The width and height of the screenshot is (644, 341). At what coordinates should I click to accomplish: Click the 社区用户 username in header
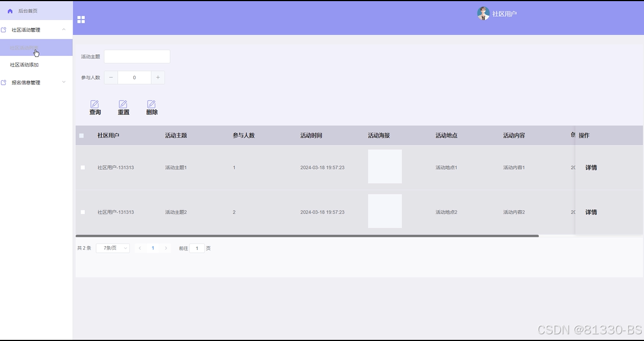pos(504,14)
